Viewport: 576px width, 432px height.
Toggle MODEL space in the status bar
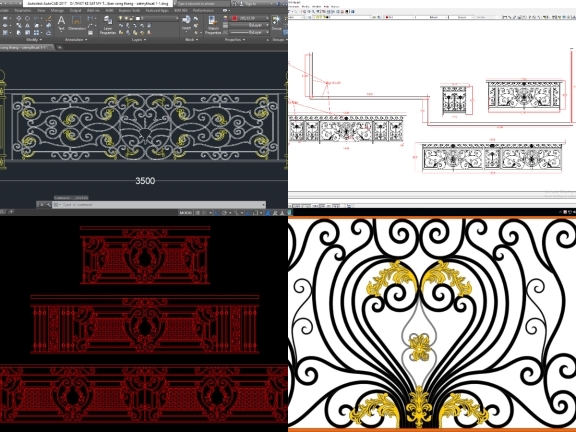[186, 213]
